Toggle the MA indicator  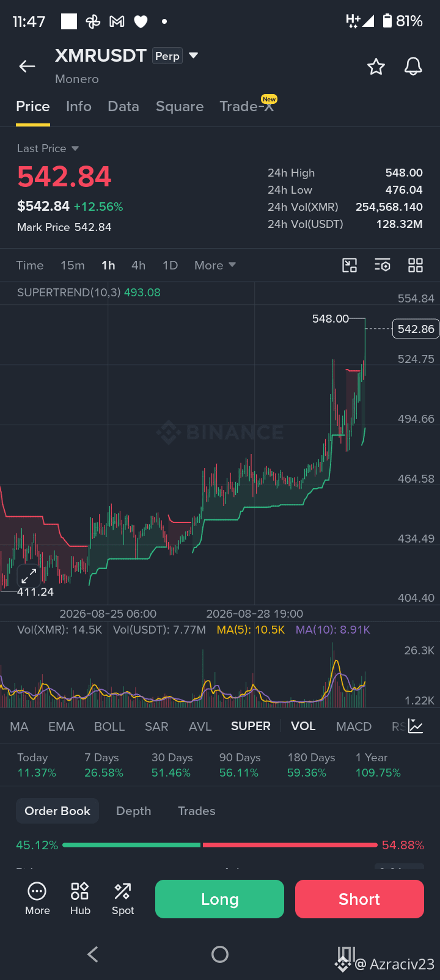(19, 726)
